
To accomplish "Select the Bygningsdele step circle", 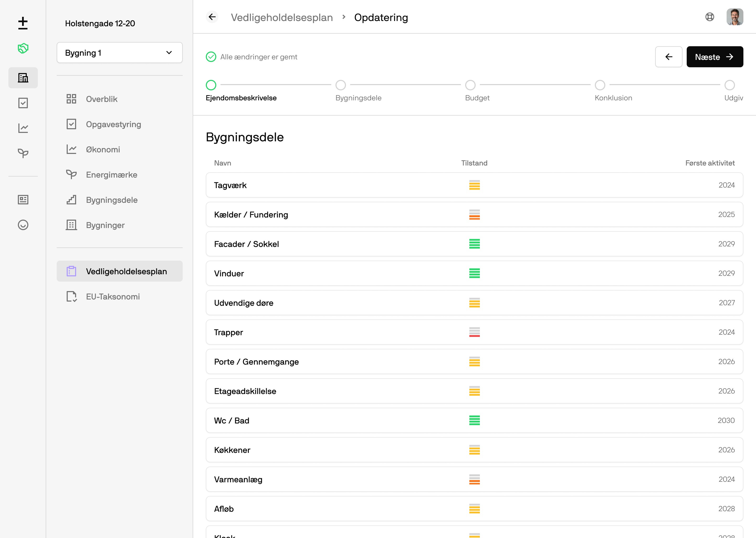I will point(341,85).
